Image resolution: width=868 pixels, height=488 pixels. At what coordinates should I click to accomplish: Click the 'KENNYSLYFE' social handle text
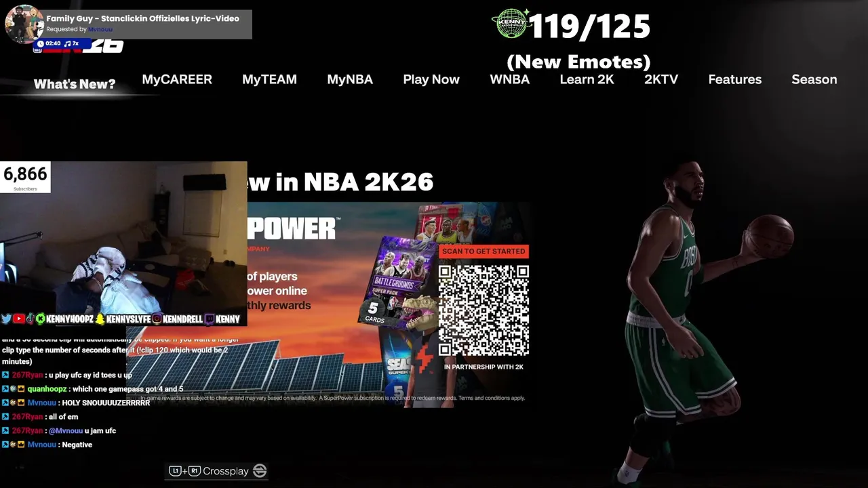(x=128, y=319)
